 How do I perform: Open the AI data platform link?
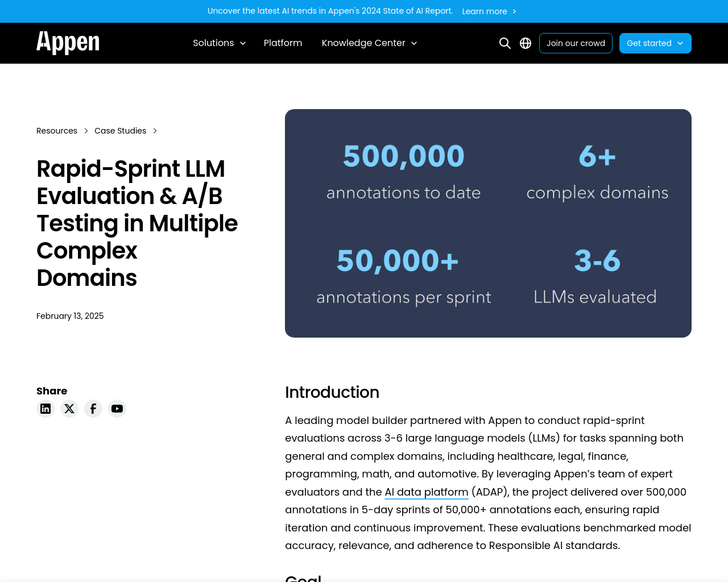point(427,492)
